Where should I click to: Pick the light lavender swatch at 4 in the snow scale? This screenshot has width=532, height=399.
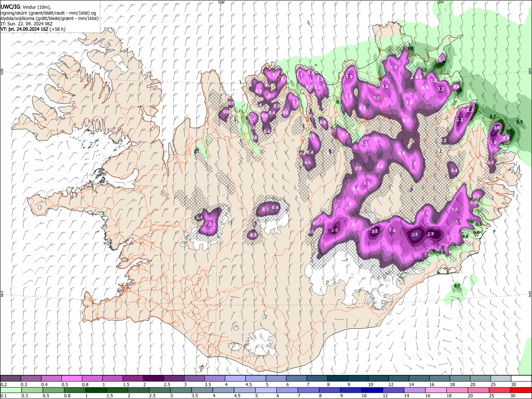tap(234, 379)
